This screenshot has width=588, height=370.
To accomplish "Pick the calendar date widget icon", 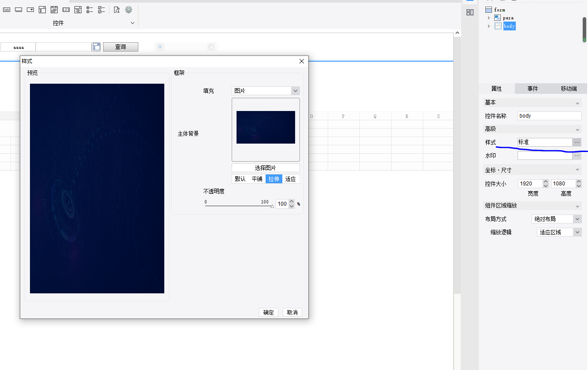I will (x=54, y=9).
